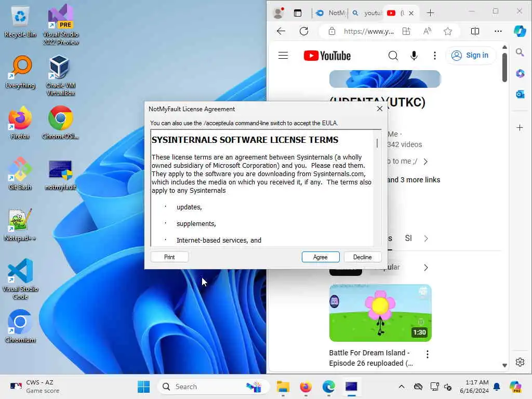This screenshot has height=399, width=532.
Task: Open Visual Studio 2022 Preview desktop icon
Action: click(x=61, y=24)
